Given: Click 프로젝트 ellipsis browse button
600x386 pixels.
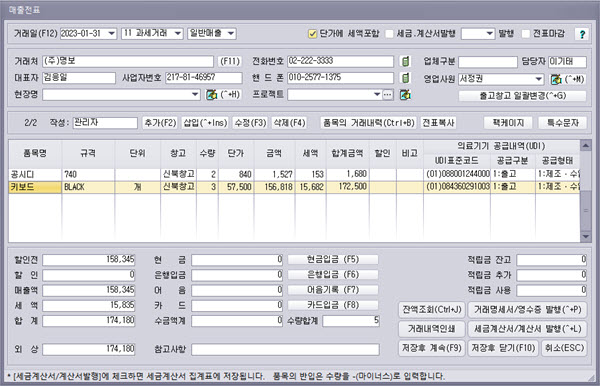Looking at the screenshot, I should (x=388, y=94).
